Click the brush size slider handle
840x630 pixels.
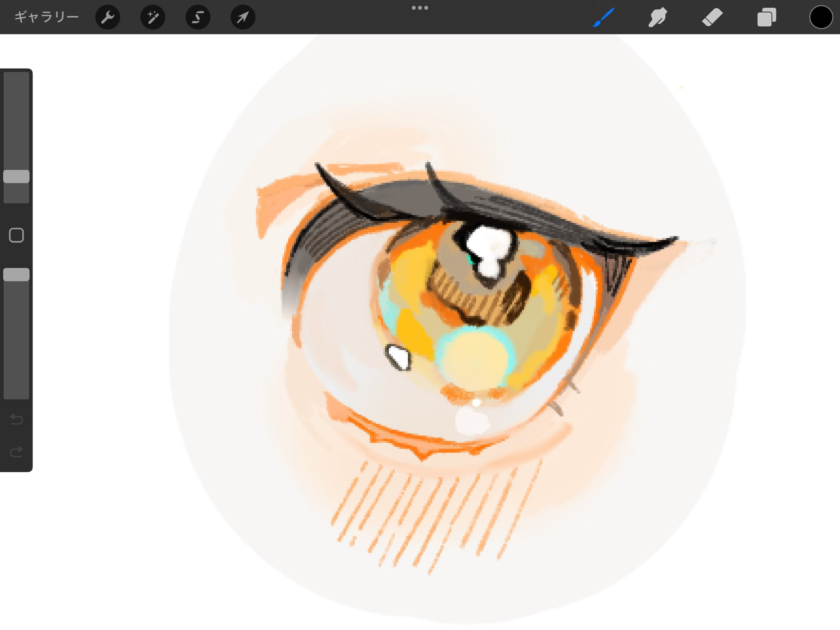click(16, 176)
